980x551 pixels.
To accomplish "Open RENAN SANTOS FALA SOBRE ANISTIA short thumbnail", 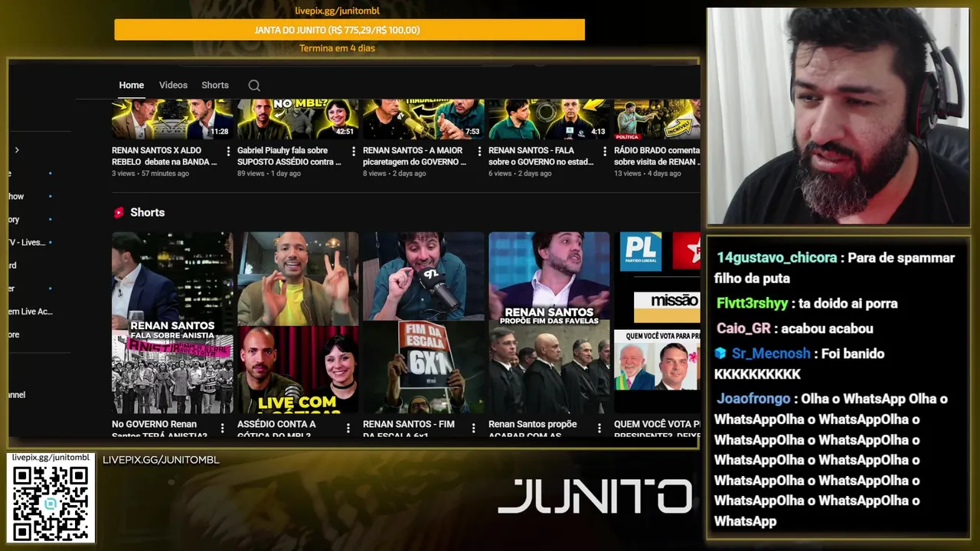I will tap(172, 323).
